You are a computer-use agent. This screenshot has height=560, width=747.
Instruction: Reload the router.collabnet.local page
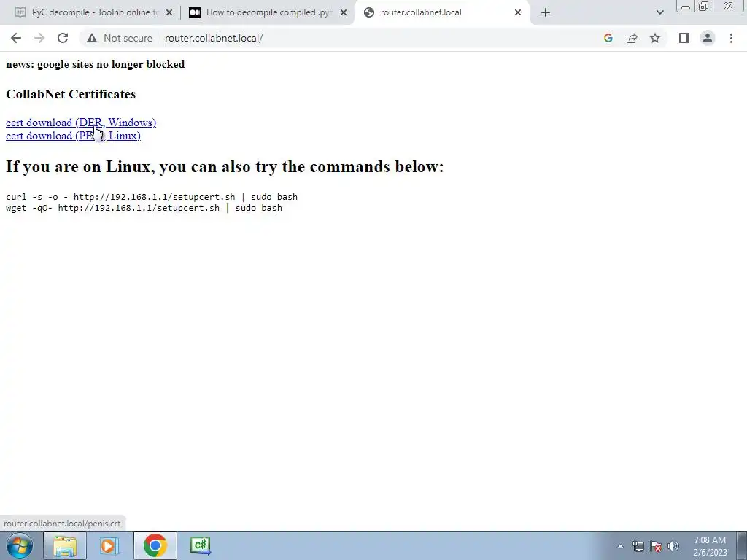63,38
